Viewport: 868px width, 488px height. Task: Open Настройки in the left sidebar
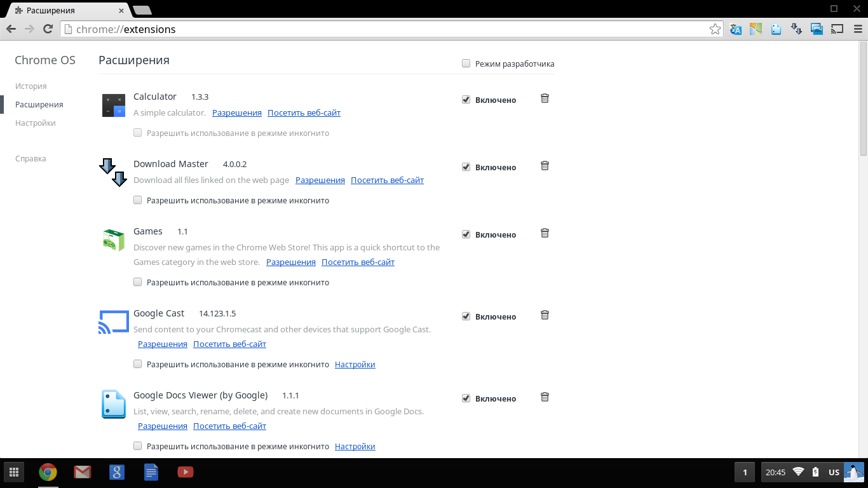pyautogui.click(x=36, y=123)
